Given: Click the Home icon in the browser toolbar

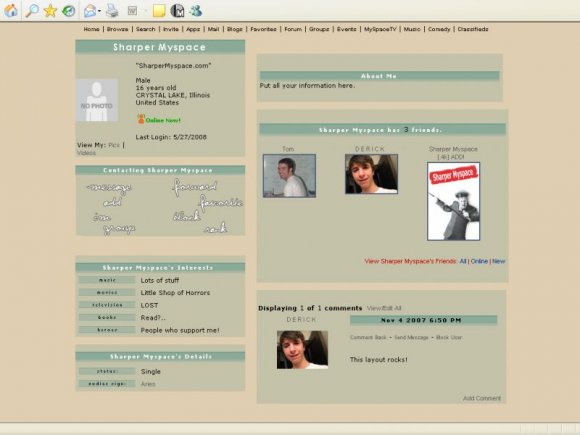Looking at the screenshot, I should tap(11, 10).
